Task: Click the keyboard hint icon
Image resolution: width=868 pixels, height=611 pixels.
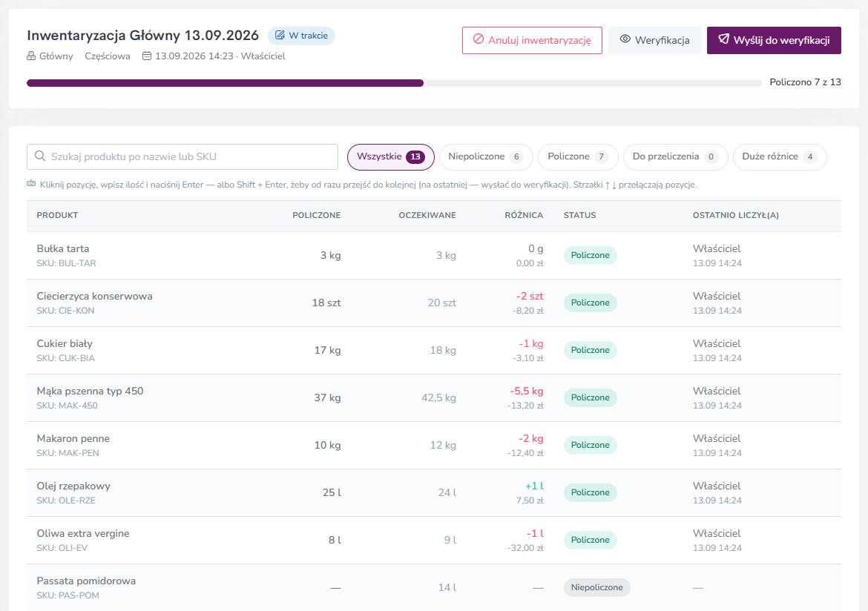Action: click(x=32, y=184)
